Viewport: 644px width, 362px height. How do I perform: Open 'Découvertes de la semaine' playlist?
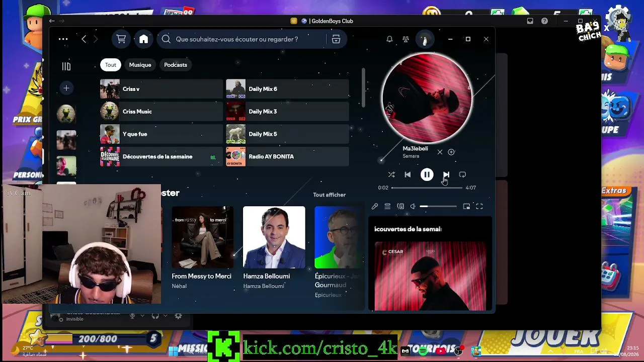161,157
